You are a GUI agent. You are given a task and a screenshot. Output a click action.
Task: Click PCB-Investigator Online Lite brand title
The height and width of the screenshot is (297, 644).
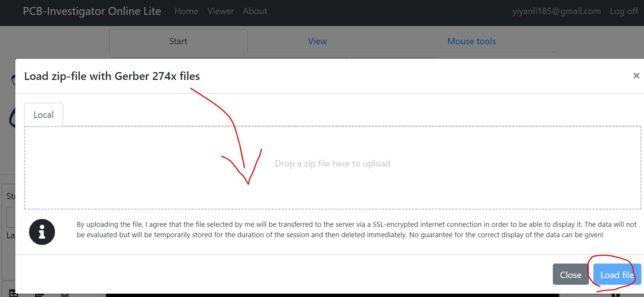(92, 11)
